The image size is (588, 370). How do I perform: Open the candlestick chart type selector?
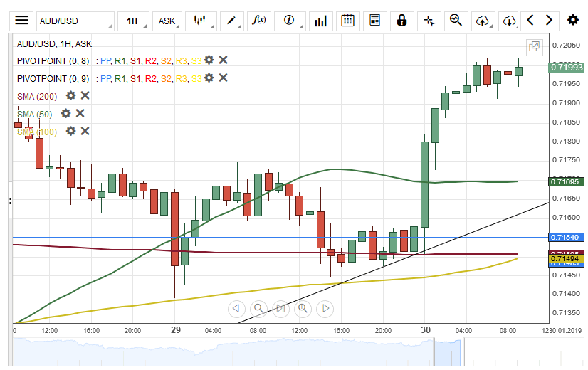coord(201,21)
